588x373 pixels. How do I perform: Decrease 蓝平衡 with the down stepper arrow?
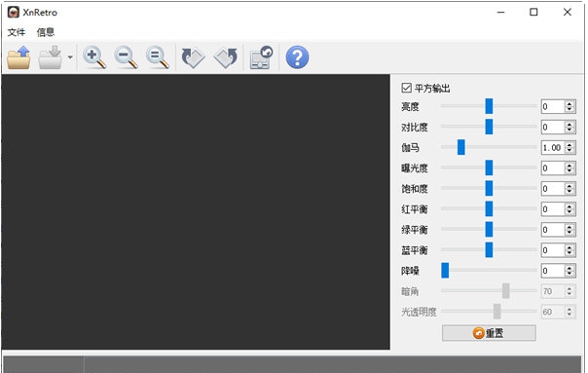coord(570,253)
